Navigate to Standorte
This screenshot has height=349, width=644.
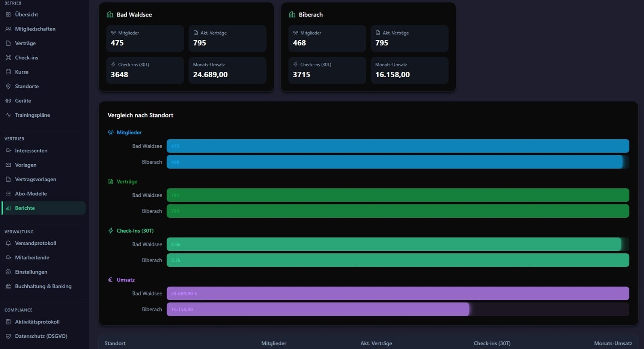43,86
